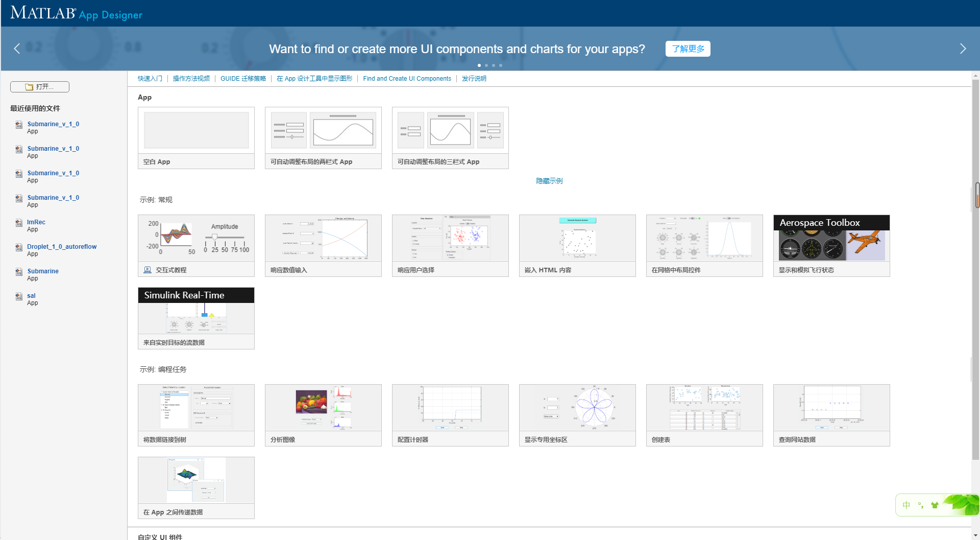The image size is (980, 540).
Task: Open Simulink Real-Time 来自实时目标的流数据 example
Action: [x=196, y=318]
